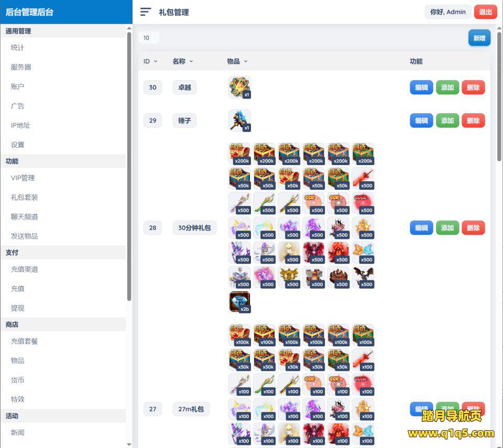Viewport: 503px width, 448px height.
Task: Click the hammer item icon in the 锤子 row
Action: [x=239, y=121]
